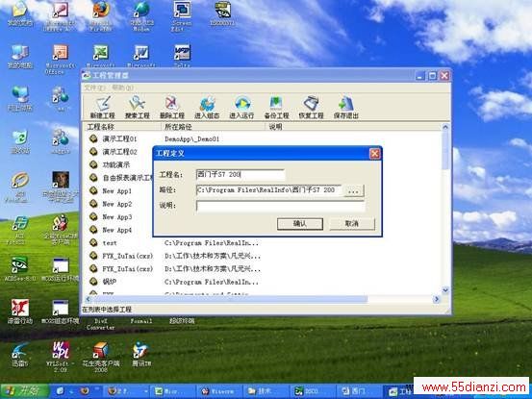The width and height of the screenshot is (532, 399).
Task: Click the 备份工程 toolbar icon
Action: [x=276, y=108]
